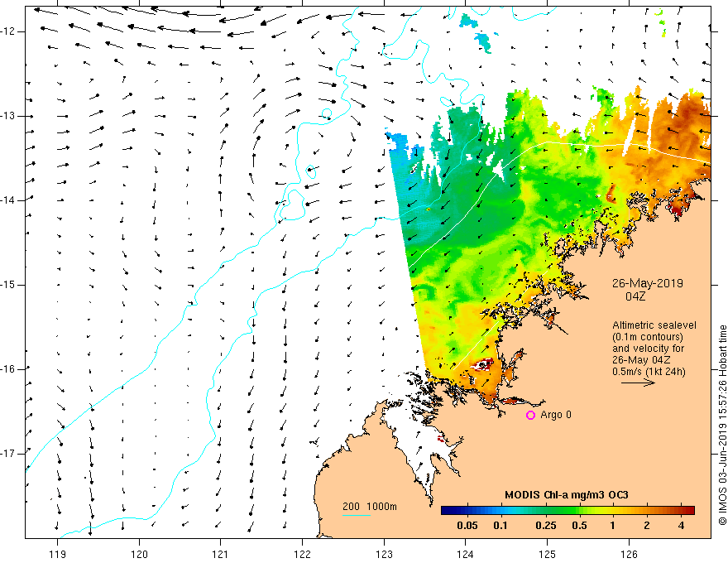Click the colorbar value '0.1'
Image resolution: width=728 pixels, height=563 pixels.
pos(500,526)
